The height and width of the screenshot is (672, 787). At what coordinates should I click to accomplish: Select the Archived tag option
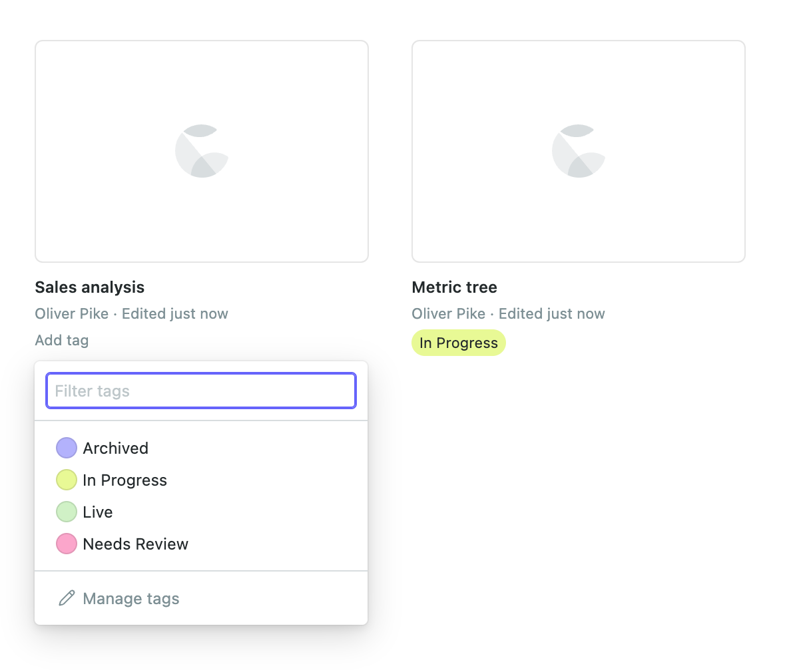(116, 448)
